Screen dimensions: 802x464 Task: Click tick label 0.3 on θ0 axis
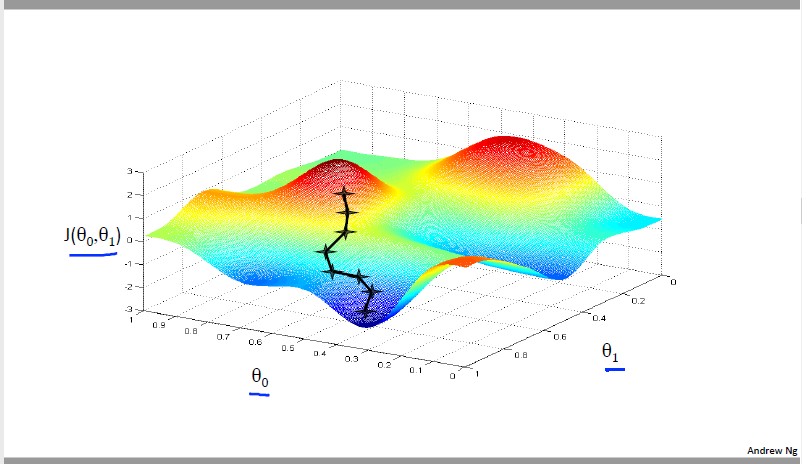[x=351, y=359]
